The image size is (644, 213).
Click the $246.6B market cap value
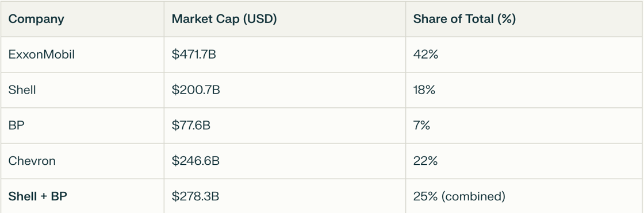tap(195, 161)
